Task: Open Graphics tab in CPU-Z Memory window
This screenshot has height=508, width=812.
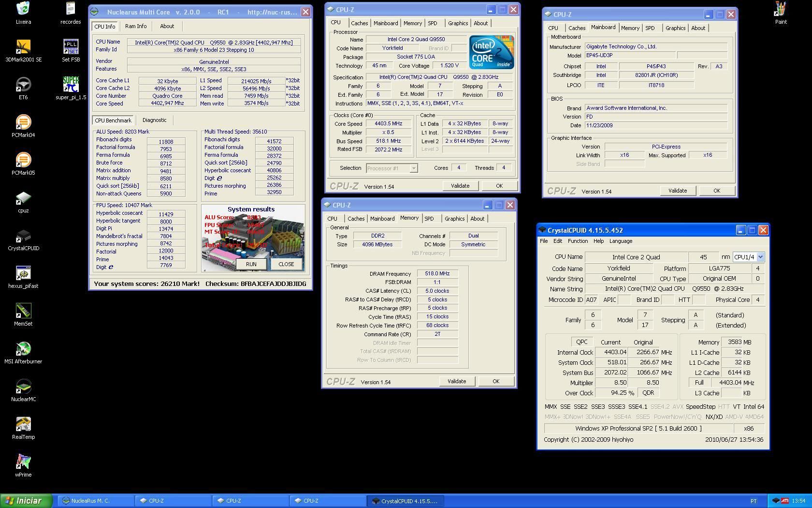Action: (454, 219)
